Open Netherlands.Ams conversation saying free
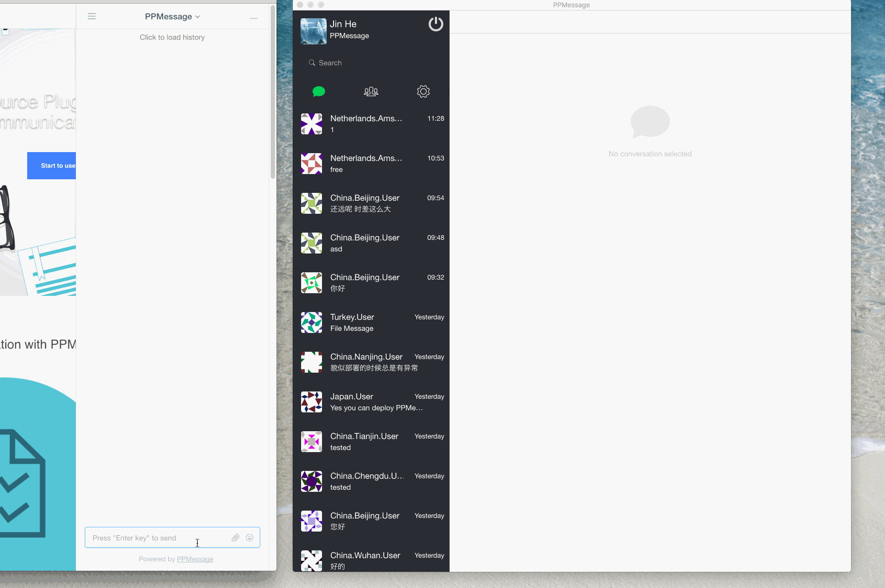The height and width of the screenshot is (588, 885). point(371,164)
